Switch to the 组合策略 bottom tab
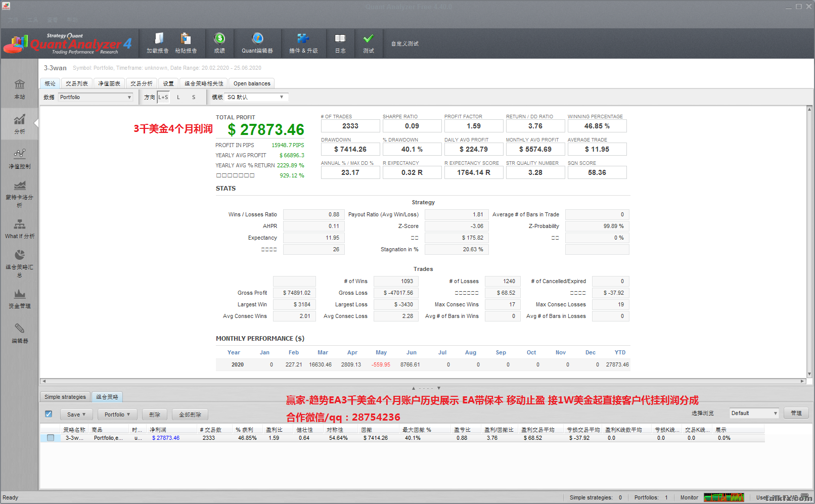This screenshot has height=504, width=815. pos(107,397)
